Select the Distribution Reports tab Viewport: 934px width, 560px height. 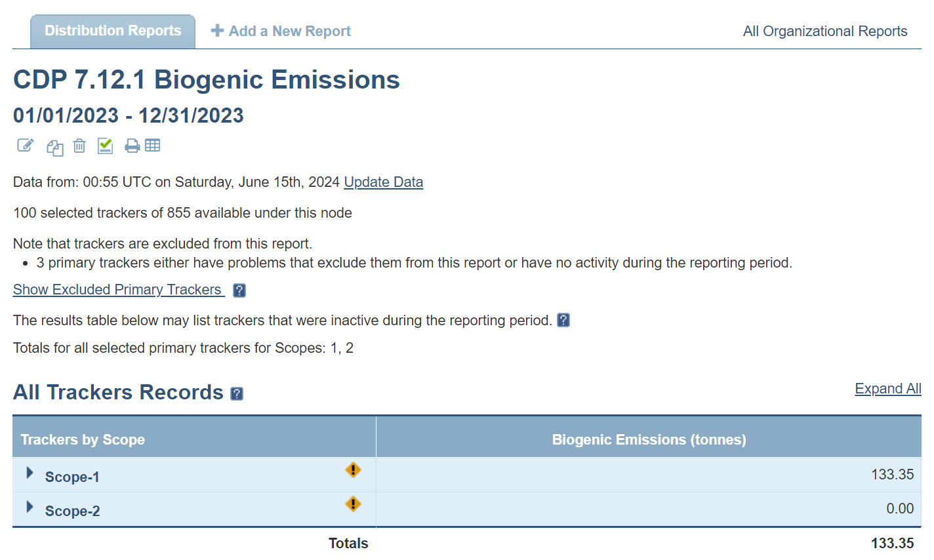coord(113,31)
